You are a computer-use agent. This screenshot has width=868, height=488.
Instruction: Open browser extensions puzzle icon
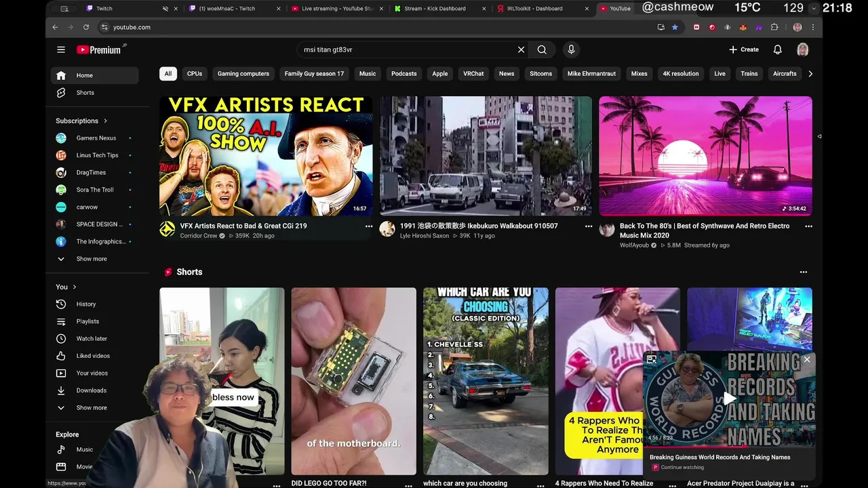[x=774, y=27]
